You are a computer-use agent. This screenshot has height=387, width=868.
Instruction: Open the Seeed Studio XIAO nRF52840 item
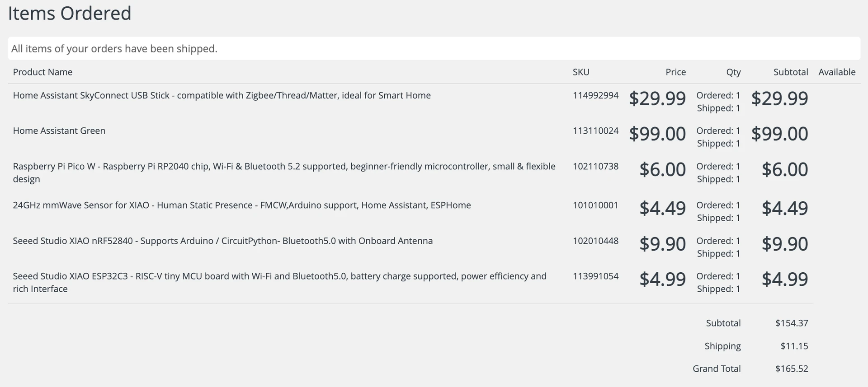point(222,241)
